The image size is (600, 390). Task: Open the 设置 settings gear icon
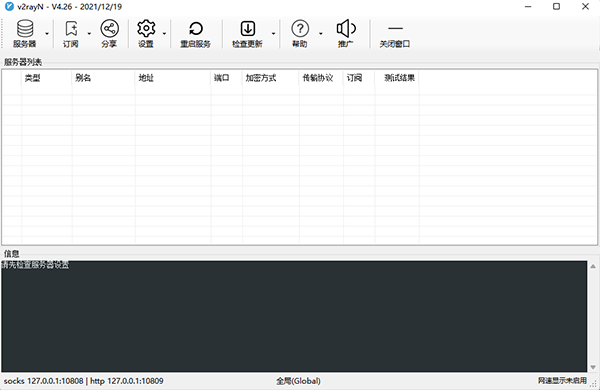point(146,28)
